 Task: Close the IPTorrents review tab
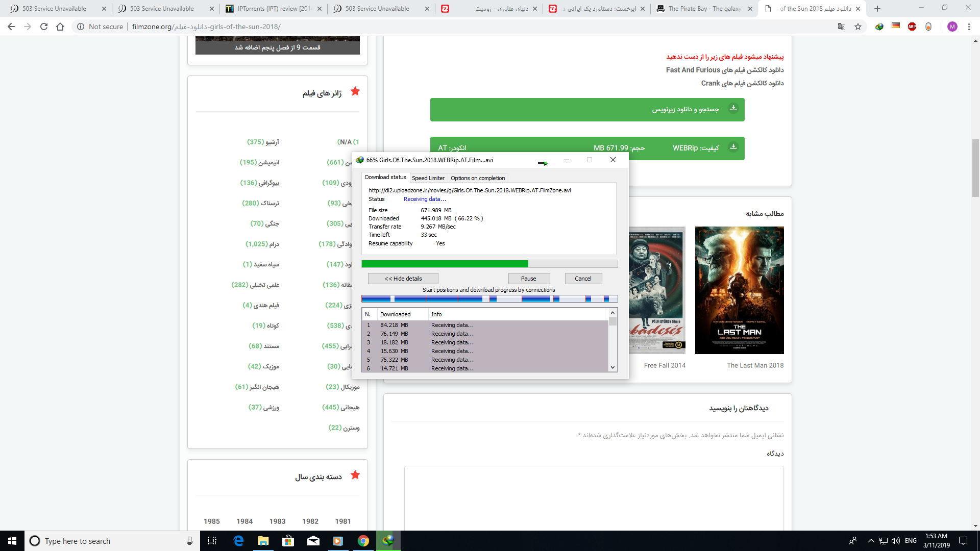click(320, 9)
